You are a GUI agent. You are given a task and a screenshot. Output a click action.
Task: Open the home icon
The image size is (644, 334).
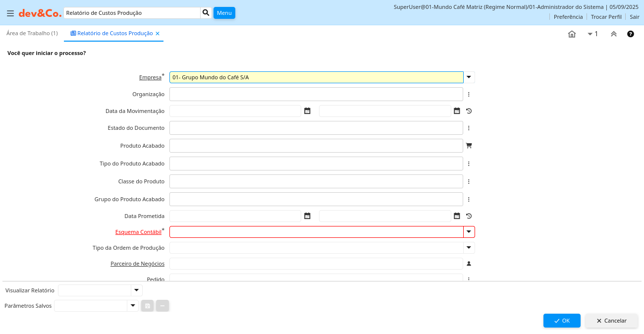point(572,34)
